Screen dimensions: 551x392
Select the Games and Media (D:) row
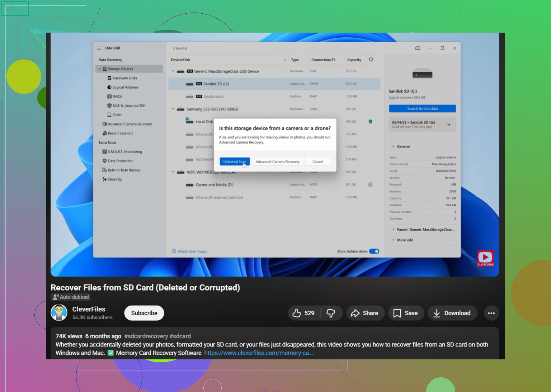pyautogui.click(x=274, y=185)
